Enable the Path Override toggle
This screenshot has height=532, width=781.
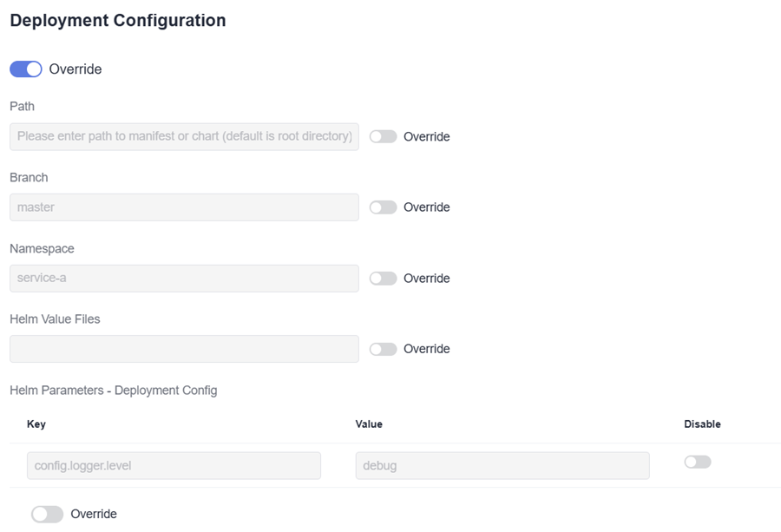[383, 136]
